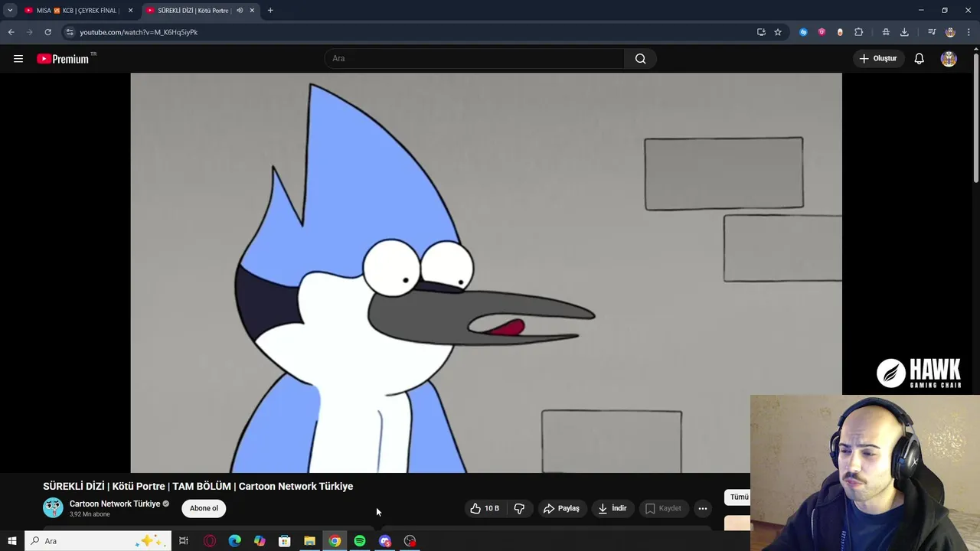Close the MISA KCB tab
Viewport: 980px width, 551px height.
(x=130, y=11)
